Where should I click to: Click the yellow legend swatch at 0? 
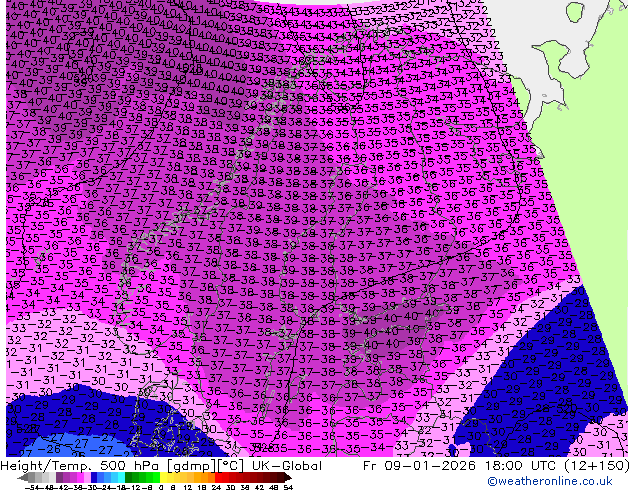coord(163,477)
